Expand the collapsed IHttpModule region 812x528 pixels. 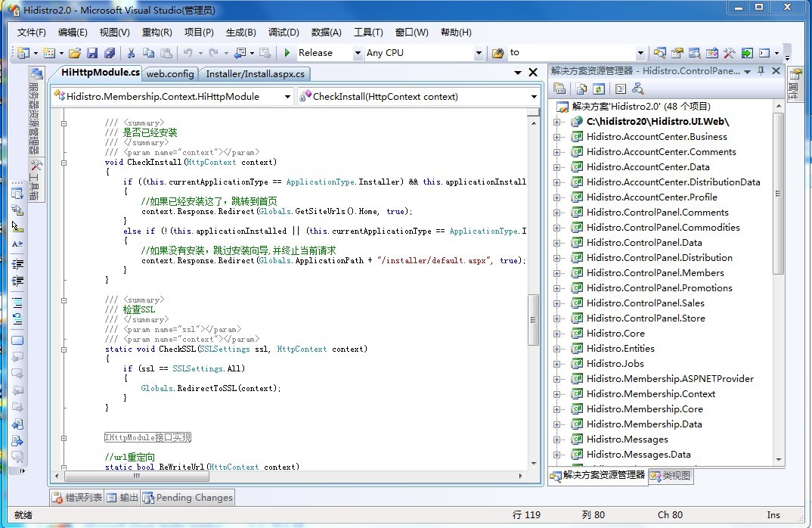tap(64, 438)
